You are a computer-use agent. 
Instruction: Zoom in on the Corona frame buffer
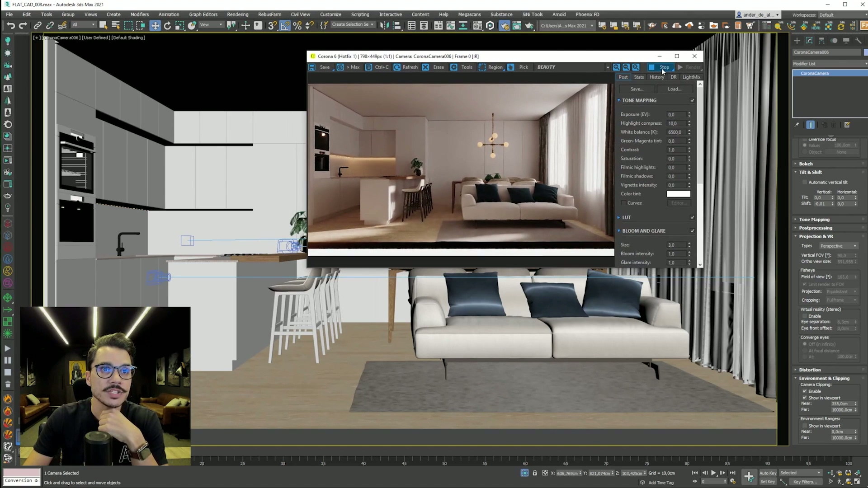point(616,67)
